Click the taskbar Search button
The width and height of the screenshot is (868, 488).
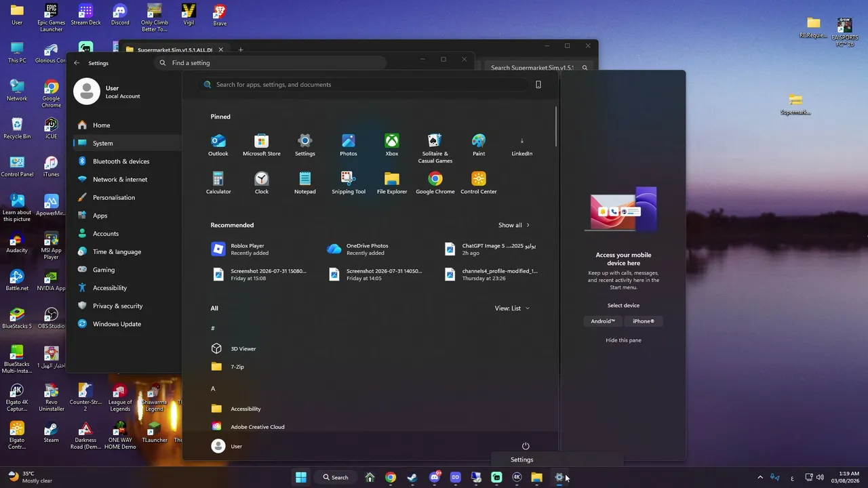click(336, 477)
